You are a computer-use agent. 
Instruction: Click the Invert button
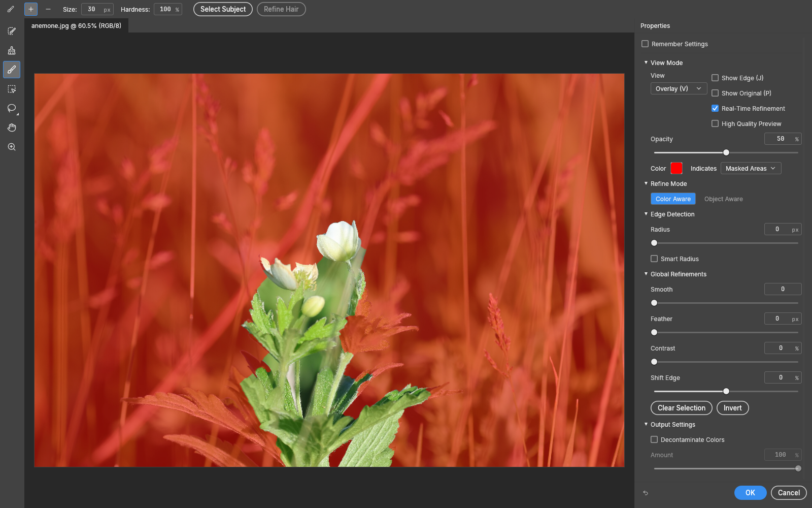pyautogui.click(x=732, y=408)
